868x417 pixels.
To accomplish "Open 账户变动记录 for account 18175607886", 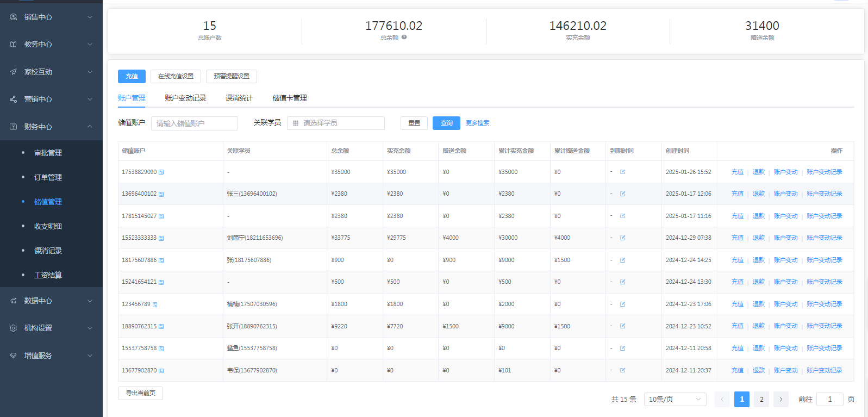I will point(825,260).
